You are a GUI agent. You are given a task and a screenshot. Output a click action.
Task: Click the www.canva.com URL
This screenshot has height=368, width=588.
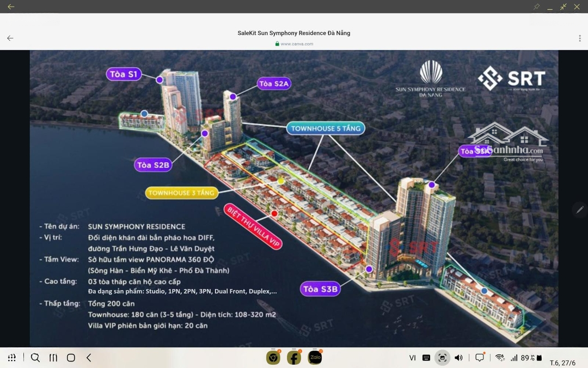[x=297, y=44]
